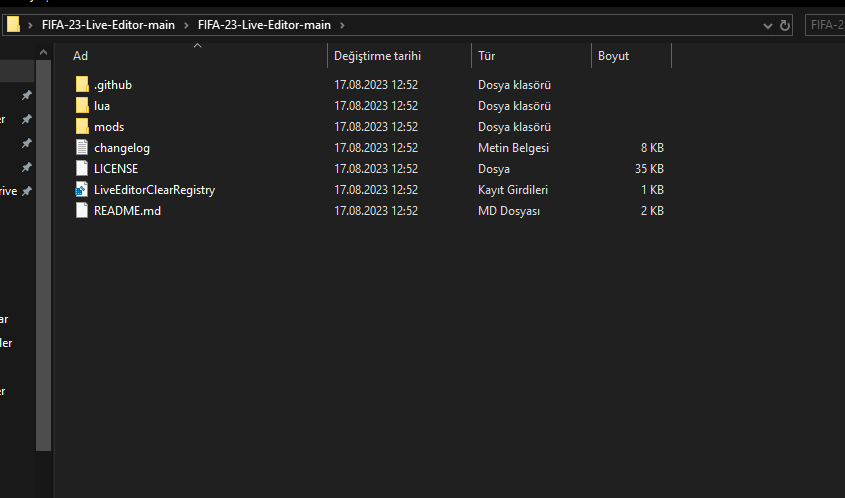Select the README.md file name
The width and height of the screenshot is (845, 498).
(127, 211)
